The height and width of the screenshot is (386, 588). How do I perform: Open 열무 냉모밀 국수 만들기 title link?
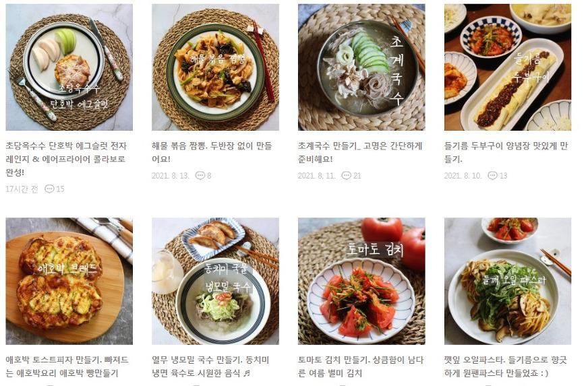click(x=210, y=366)
